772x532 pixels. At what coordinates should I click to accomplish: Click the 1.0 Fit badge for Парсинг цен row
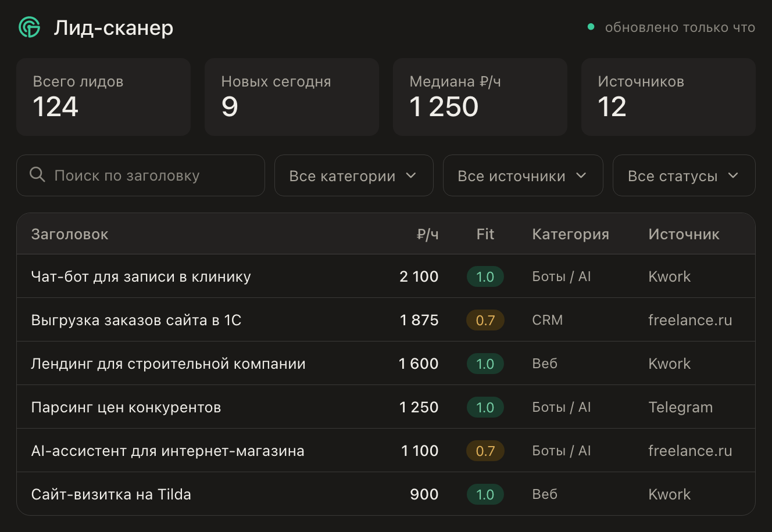(x=485, y=407)
